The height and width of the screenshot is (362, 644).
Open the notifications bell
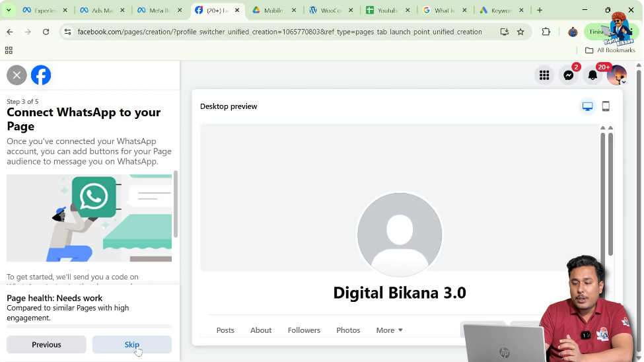coord(592,75)
